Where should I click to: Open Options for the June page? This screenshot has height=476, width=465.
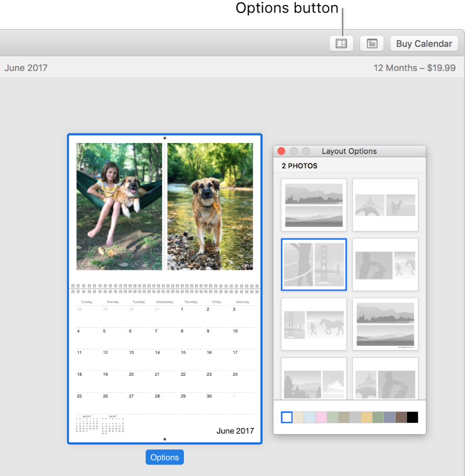pyautogui.click(x=164, y=457)
